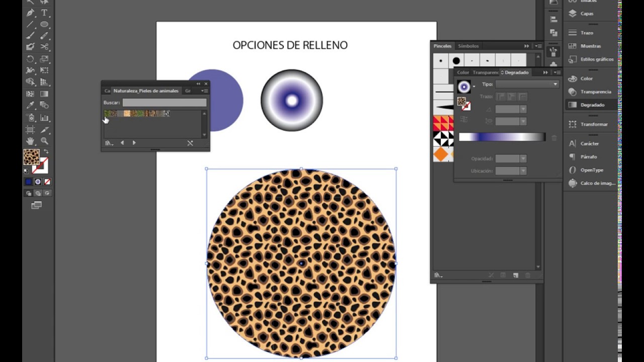The width and height of the screenshot is (644, 362).
Task: Open the Tipo gradient type dropdown
Action: pyautogui.click(x=527, y=84)
